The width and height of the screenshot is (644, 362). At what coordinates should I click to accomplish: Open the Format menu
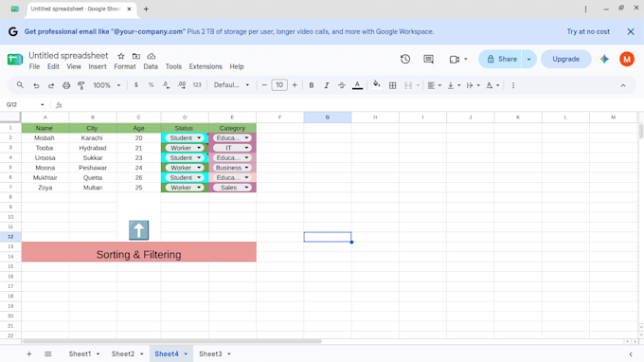125,66
